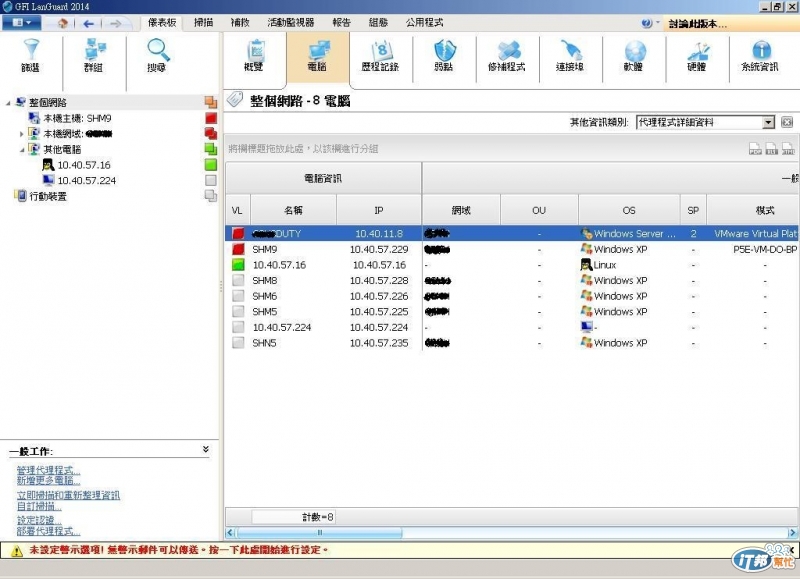
Task: Select 10.40.57.224 in the tree
Action: [86, 181]
